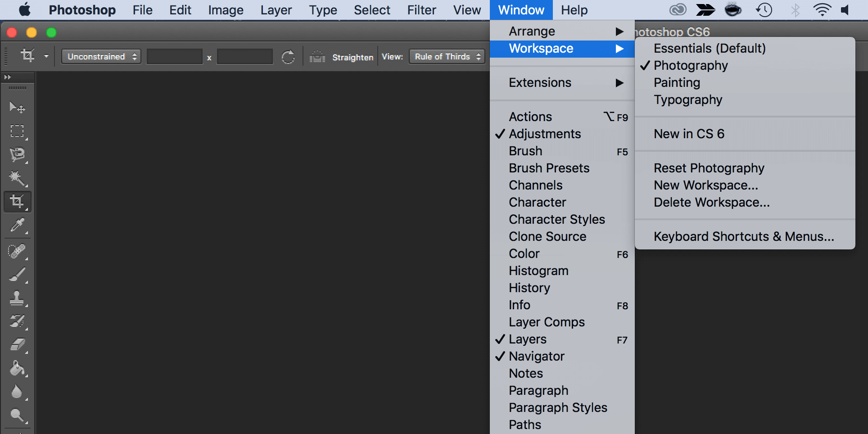This screenshot has width=868, height=434.
Task: Click Reset Photography
Action: (709, 168)
